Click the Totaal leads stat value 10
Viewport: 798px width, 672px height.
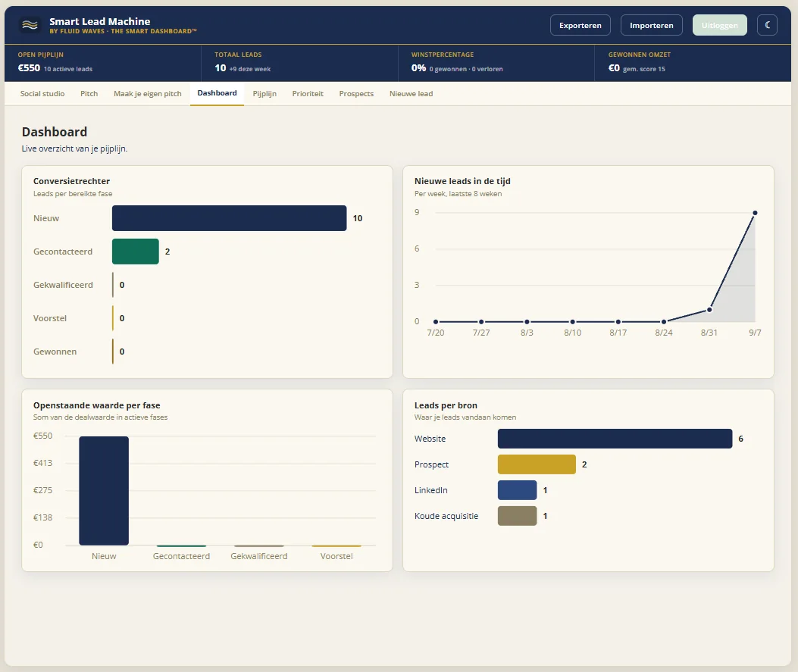pos(221,67)
